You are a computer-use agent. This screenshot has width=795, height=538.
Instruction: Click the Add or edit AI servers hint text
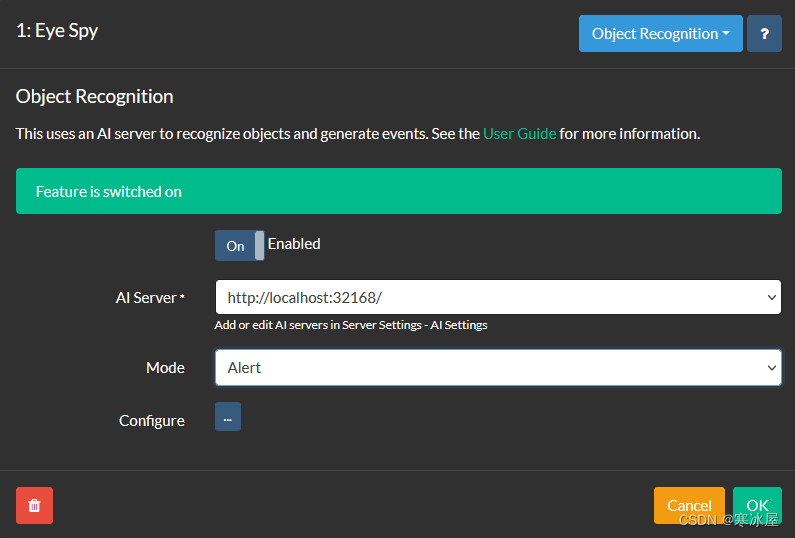[x=351, y=325]
